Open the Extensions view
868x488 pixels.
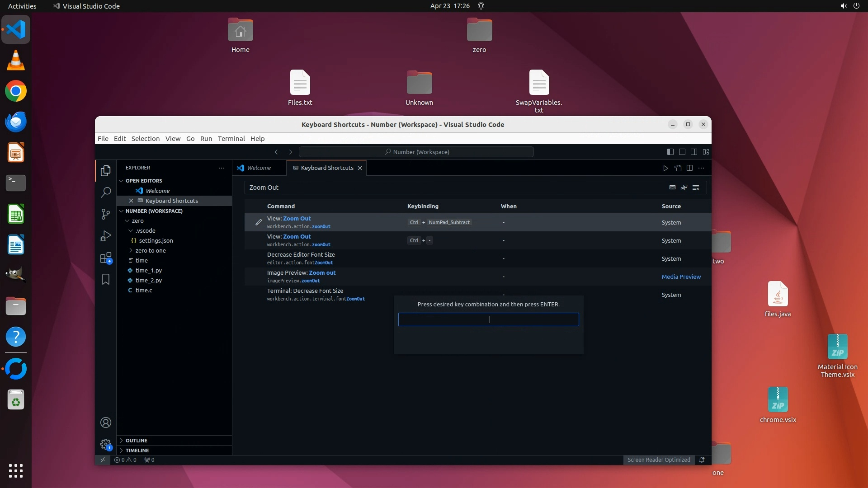(105, 258)
